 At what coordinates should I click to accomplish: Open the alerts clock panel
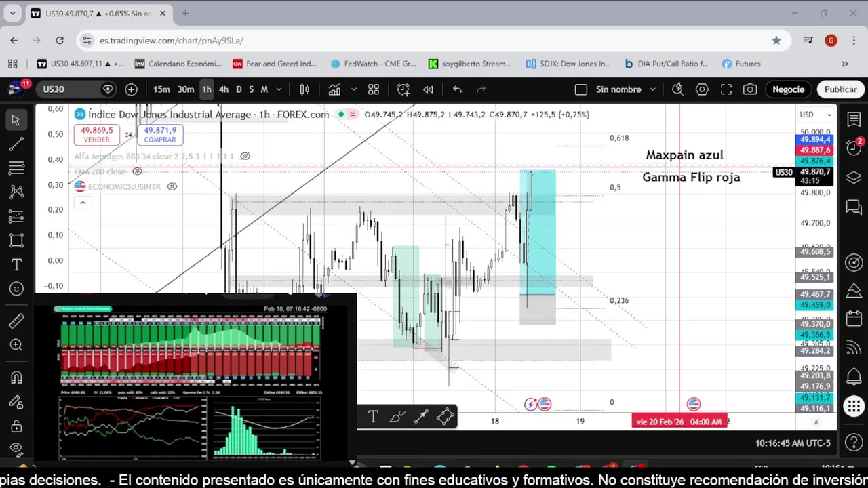pyautogui.click(x=854, y=148)
